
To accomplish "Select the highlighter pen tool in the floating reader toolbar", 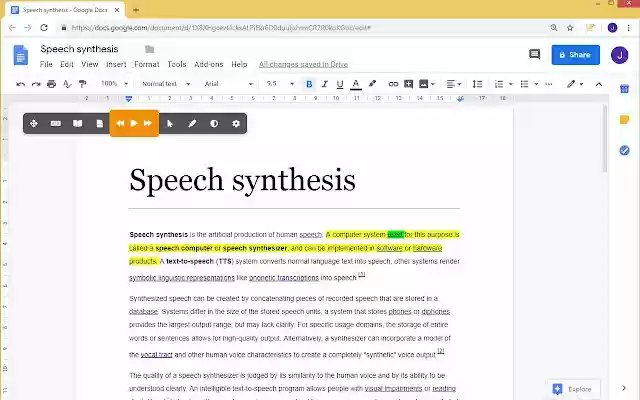I will [x=192, y=123].
